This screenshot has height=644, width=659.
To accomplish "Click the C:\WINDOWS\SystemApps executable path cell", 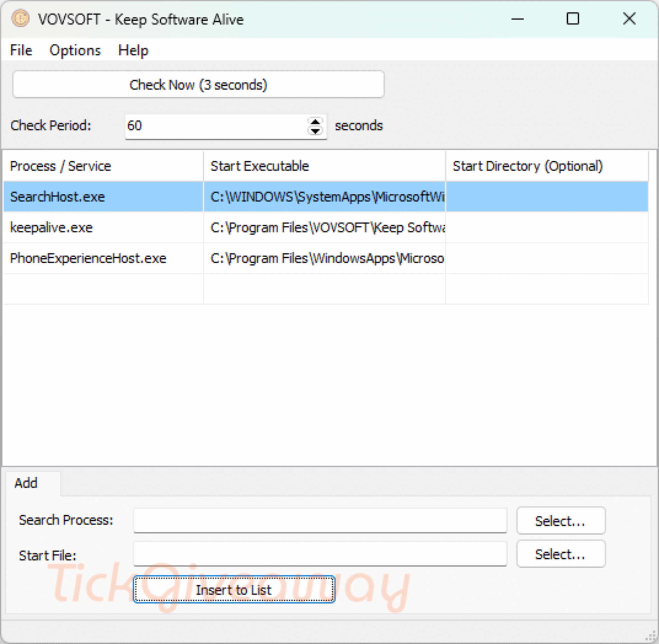I will pos(324,197).
